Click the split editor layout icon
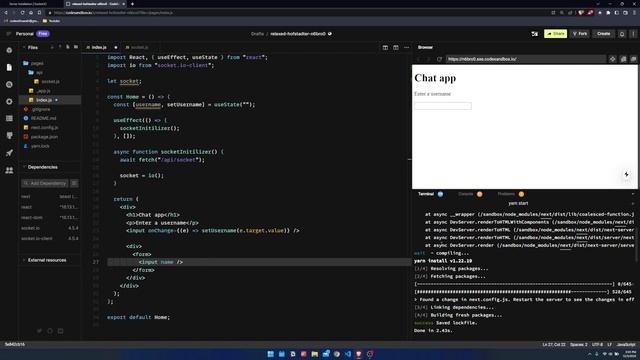The height and width of the screenshot is (360, 640). point(385,47)
